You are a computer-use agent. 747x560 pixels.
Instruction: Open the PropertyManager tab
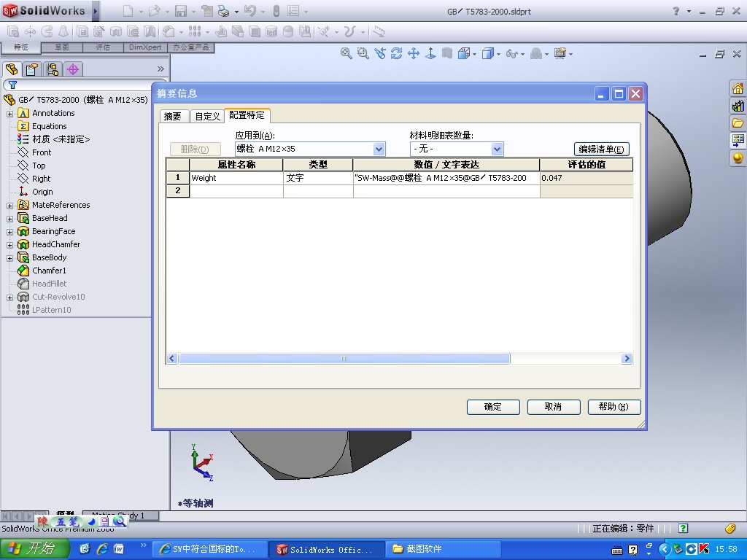point(32,69)
